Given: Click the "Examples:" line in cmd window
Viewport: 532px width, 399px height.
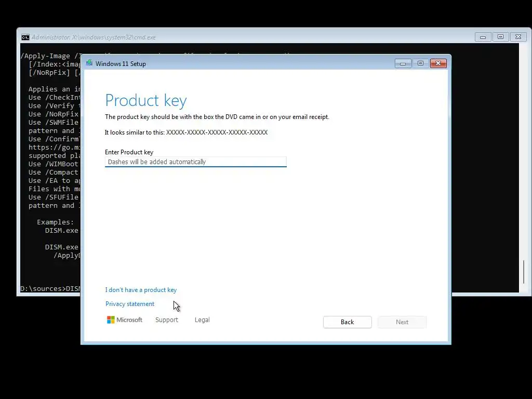Looking at the screenshot, I should pyautogui.click(x=55, y=222).
